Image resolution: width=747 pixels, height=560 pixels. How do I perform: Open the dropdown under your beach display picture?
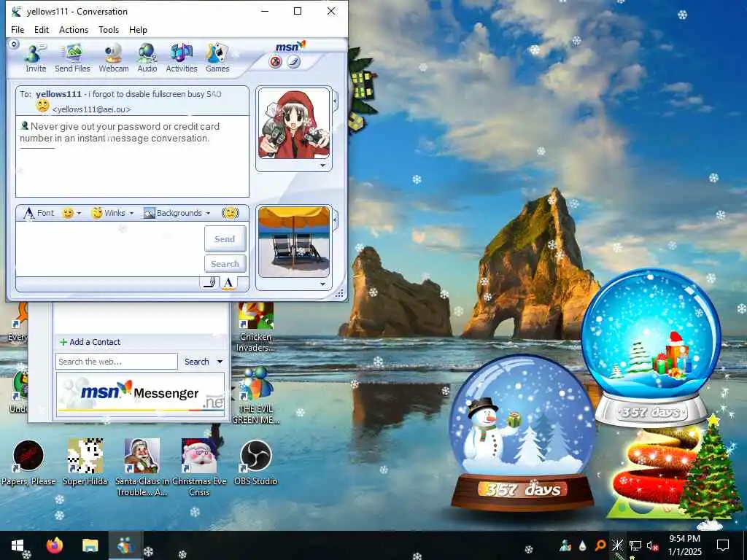(x=322, y=284)
